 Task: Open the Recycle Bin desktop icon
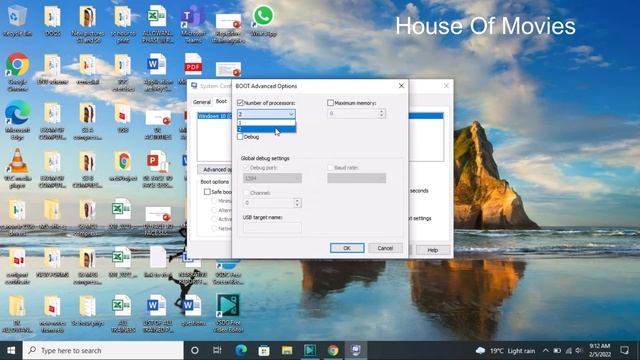16,20
